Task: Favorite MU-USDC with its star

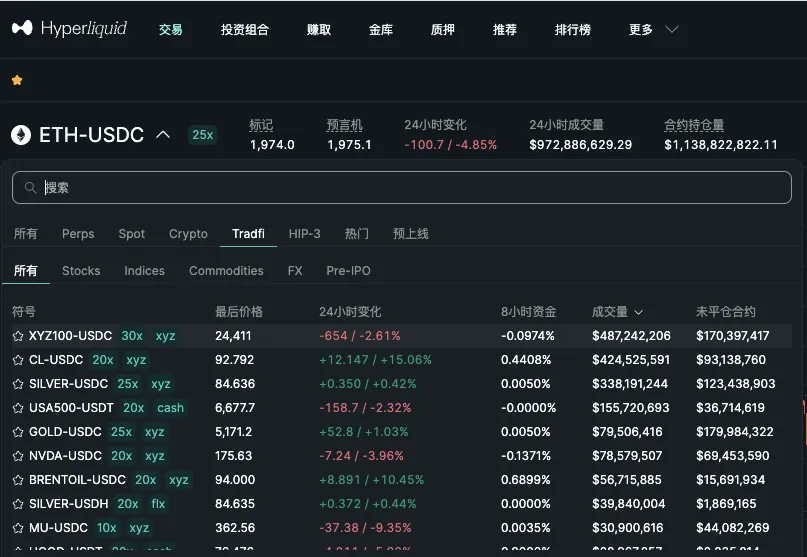Action: click(x=18, y=528)
